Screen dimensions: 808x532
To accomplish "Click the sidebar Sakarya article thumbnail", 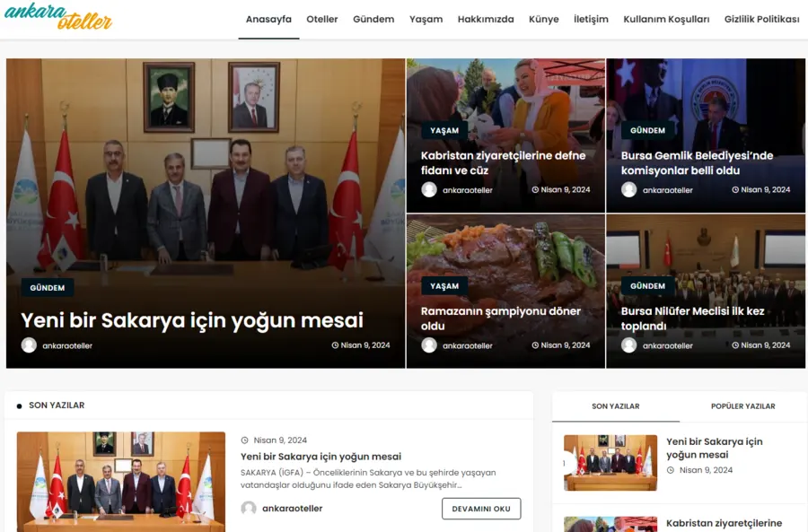I will pos(610,463).
